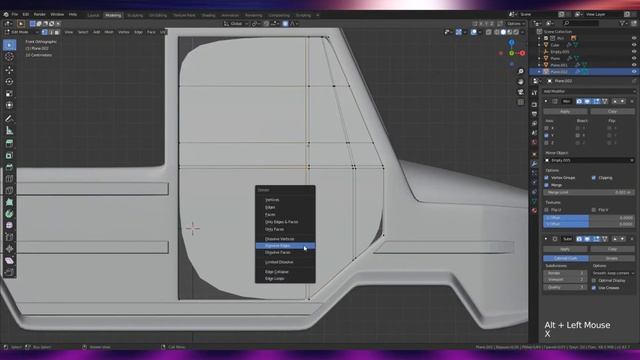Toggle the Use Creases checkbox
Screen dimensions: 640x360
pos(594,288)
